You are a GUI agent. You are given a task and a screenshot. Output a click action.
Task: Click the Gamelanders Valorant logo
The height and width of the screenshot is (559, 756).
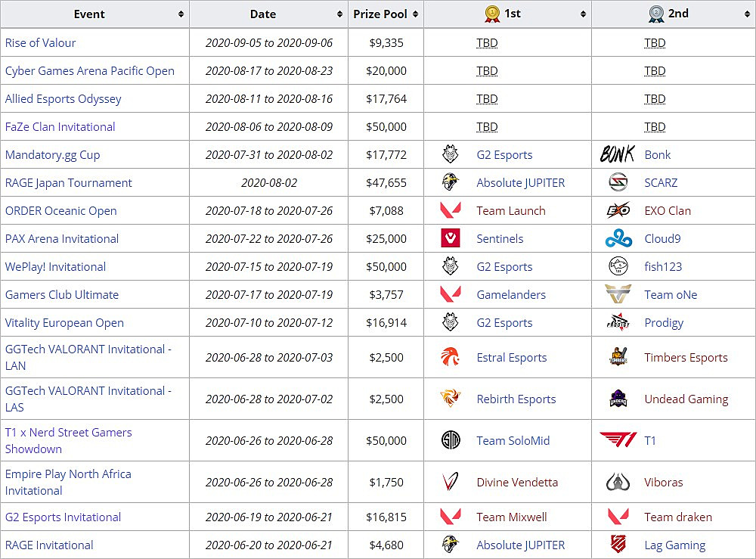point(451,294)
